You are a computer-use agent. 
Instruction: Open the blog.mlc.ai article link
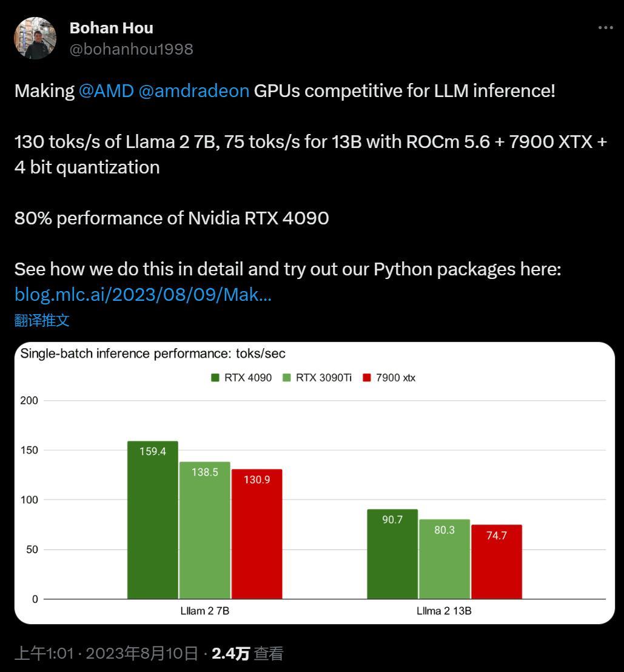click(143, 295)
